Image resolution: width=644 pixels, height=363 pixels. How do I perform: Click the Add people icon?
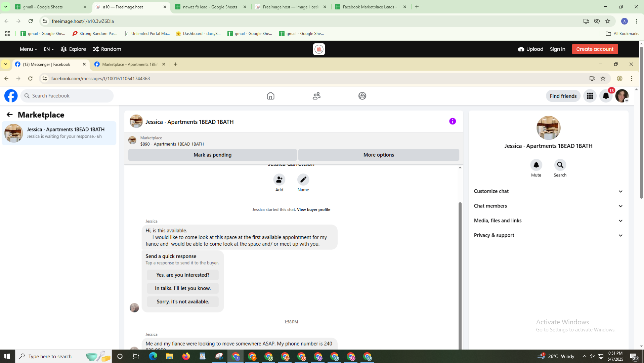coord(279,179)
